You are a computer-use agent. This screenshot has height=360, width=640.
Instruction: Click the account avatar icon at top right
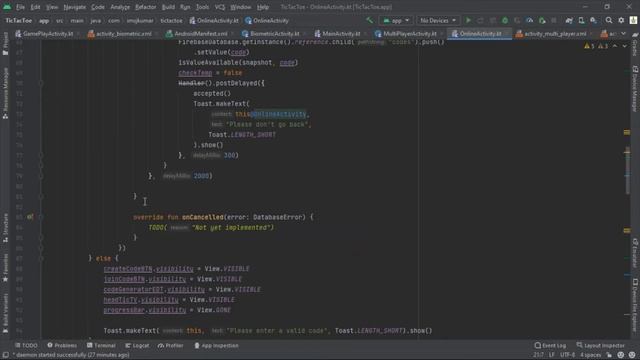point(633,20)
